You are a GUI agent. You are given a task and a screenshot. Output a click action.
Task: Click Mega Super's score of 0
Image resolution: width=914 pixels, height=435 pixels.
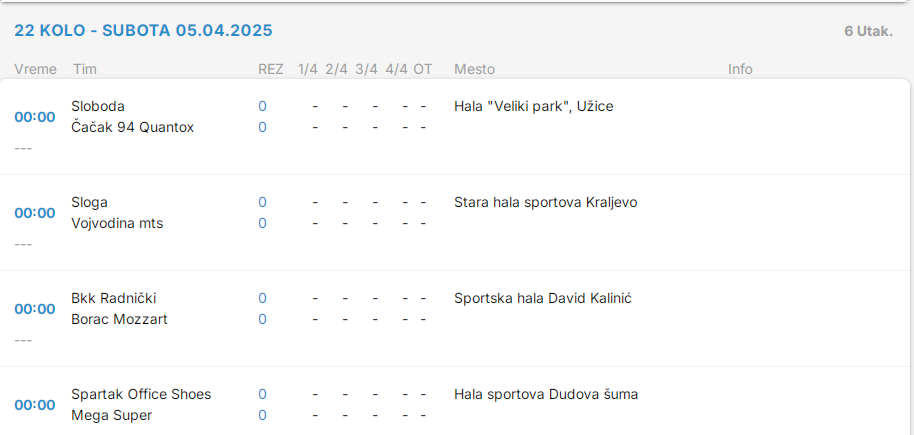263,415
